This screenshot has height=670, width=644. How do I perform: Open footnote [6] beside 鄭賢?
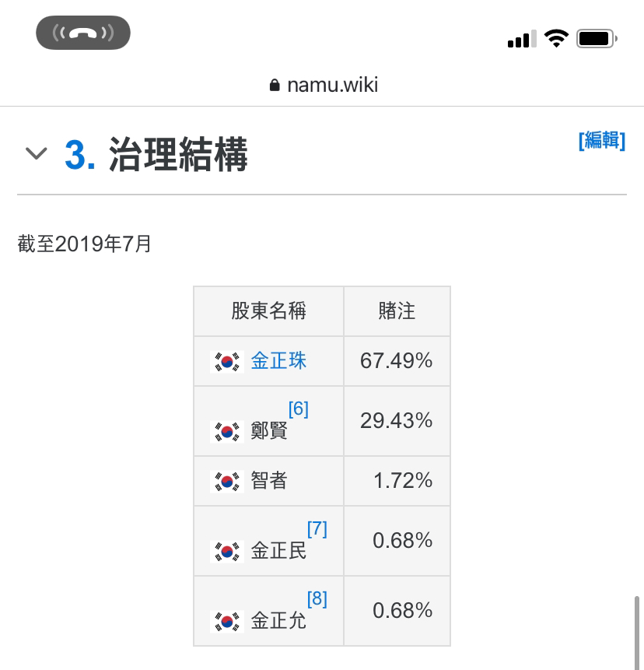[x=299, y=409]
